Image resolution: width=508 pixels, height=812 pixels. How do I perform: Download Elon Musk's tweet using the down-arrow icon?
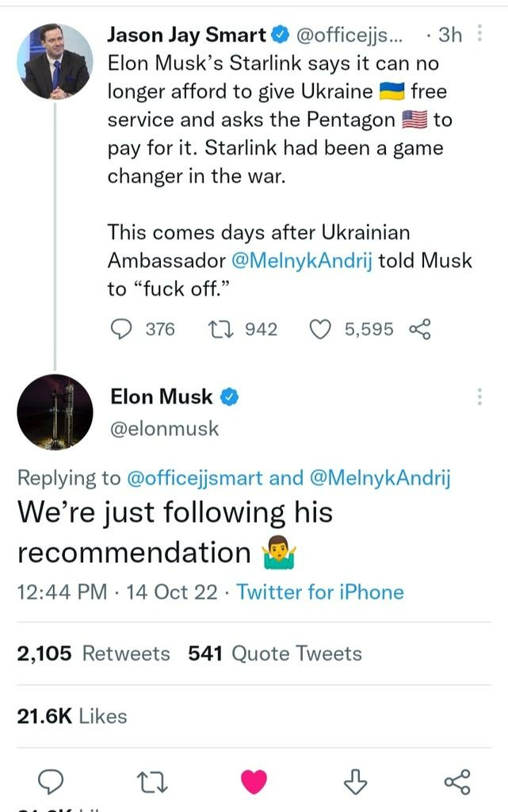tap(356, 782)
